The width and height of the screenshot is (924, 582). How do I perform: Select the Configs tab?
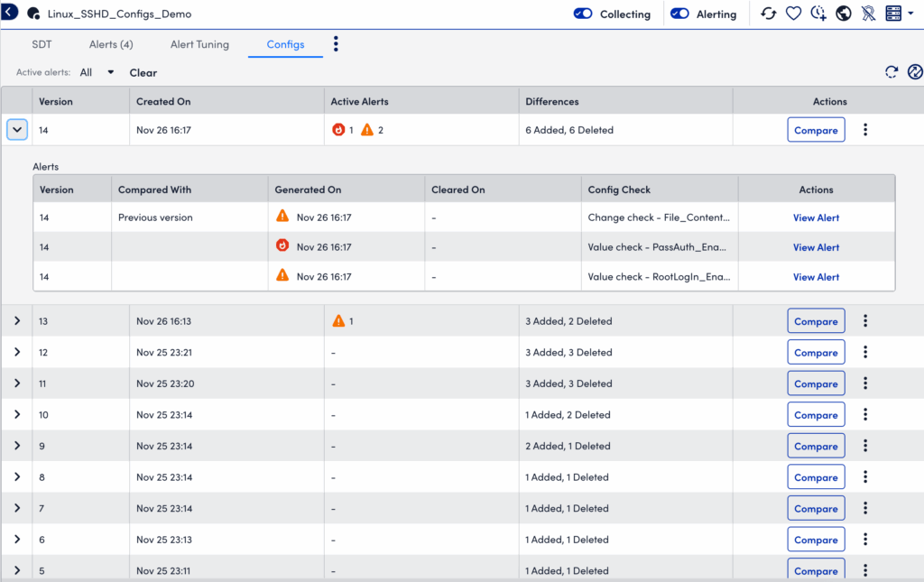[x=285, y=44]
